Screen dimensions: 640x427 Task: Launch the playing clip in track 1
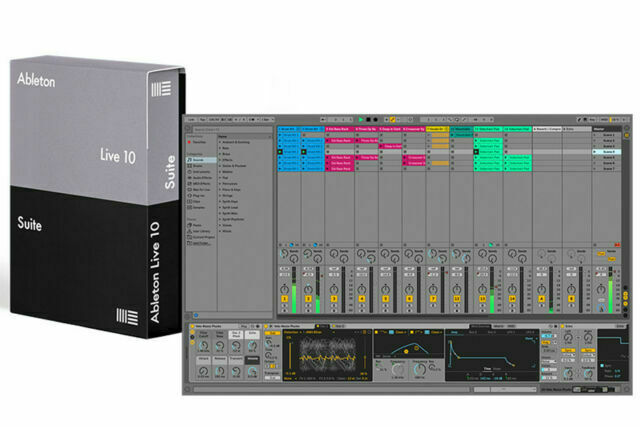coord(280,152)
